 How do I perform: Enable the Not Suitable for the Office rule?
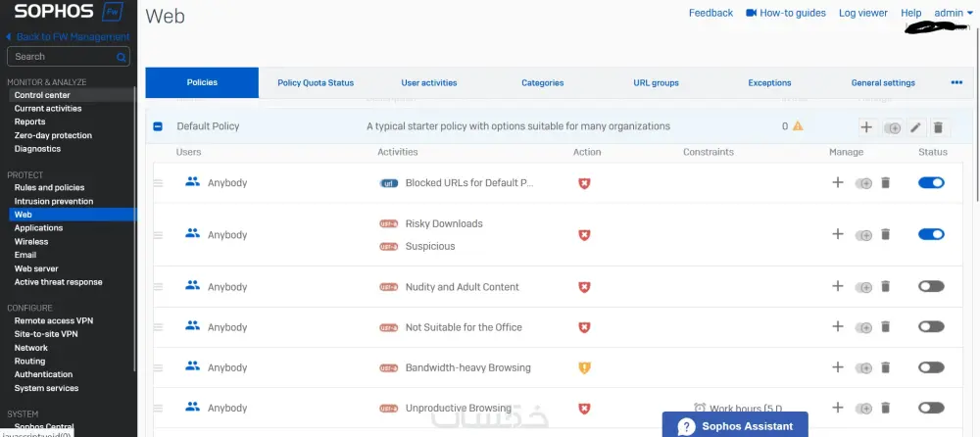931,326
